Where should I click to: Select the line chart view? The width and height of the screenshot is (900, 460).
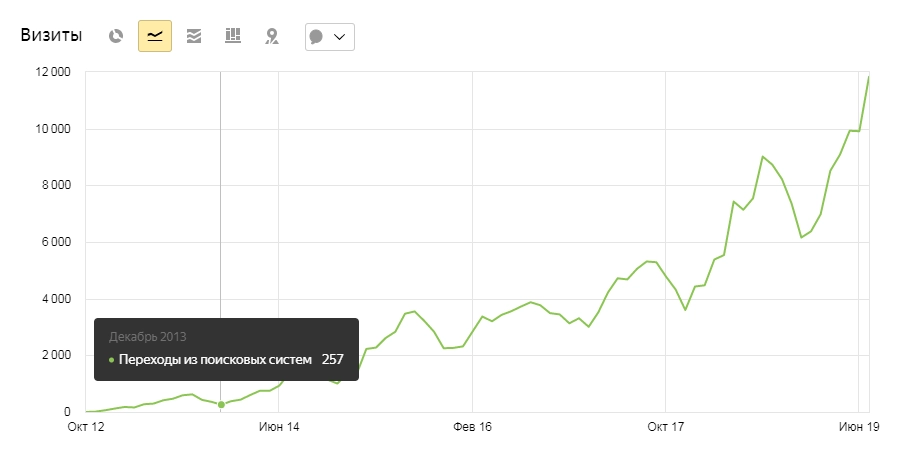[155, 36]
